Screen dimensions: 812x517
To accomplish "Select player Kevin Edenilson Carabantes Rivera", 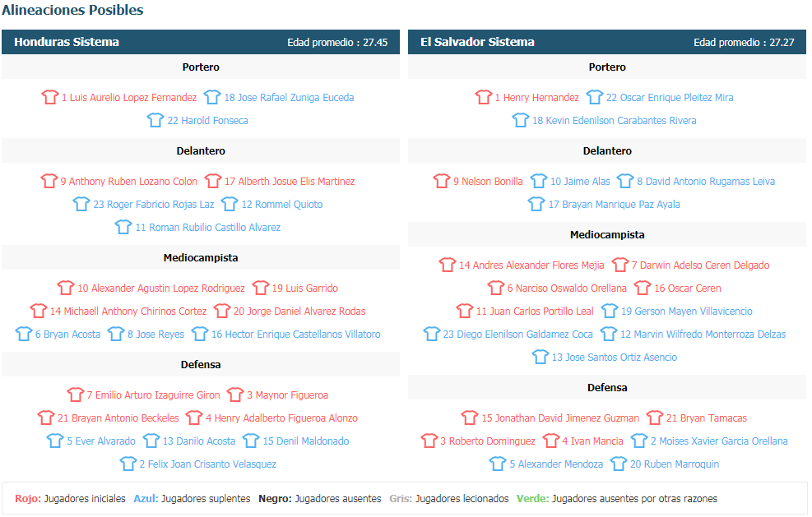I will tap(615, 121).
